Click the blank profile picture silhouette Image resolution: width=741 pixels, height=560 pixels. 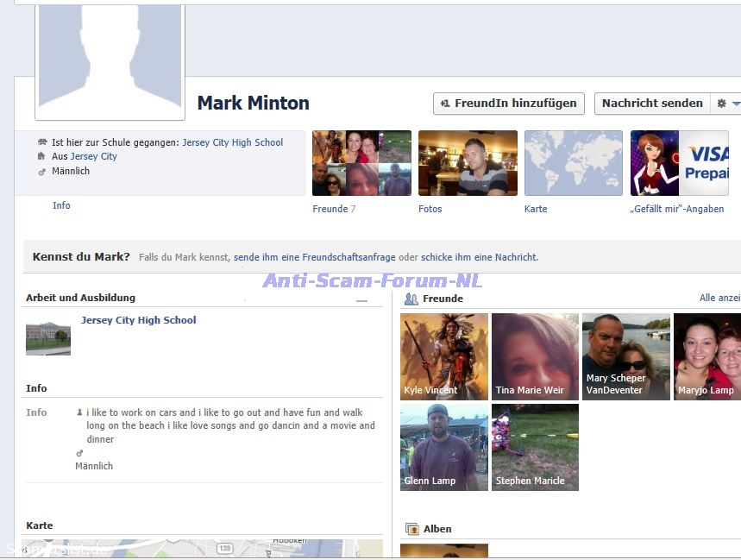110,59
